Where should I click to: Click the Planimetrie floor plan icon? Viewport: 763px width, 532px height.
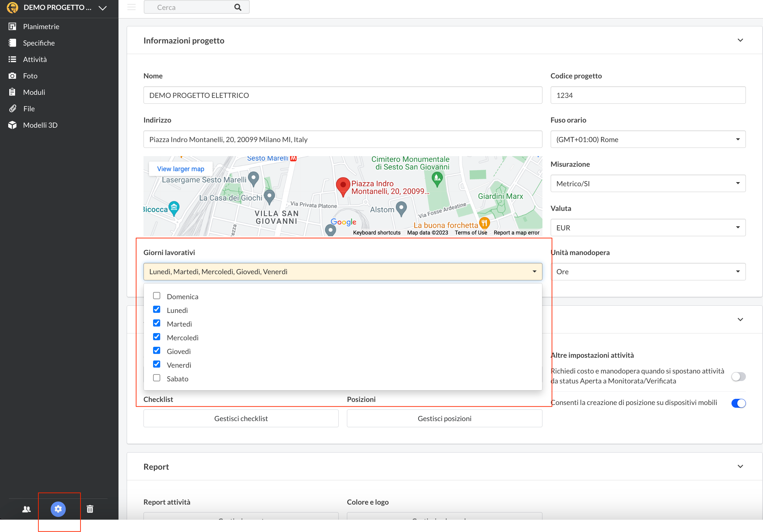click(12, 26)
